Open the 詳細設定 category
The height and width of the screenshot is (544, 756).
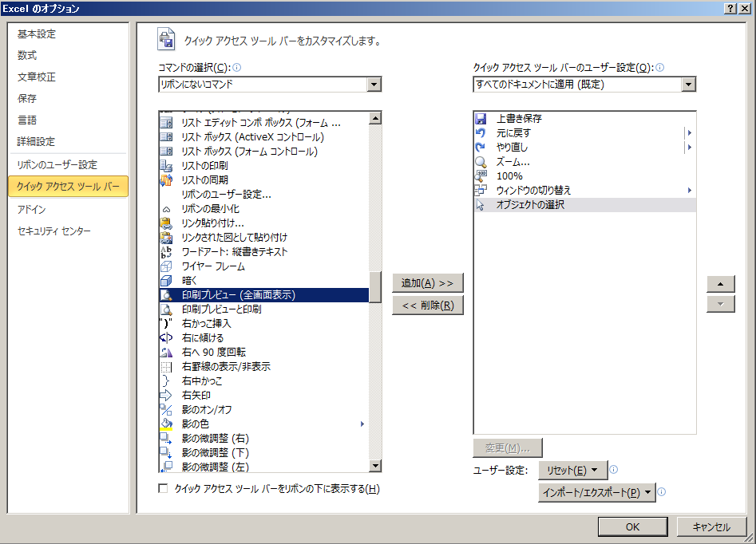[x=69, y=142]
